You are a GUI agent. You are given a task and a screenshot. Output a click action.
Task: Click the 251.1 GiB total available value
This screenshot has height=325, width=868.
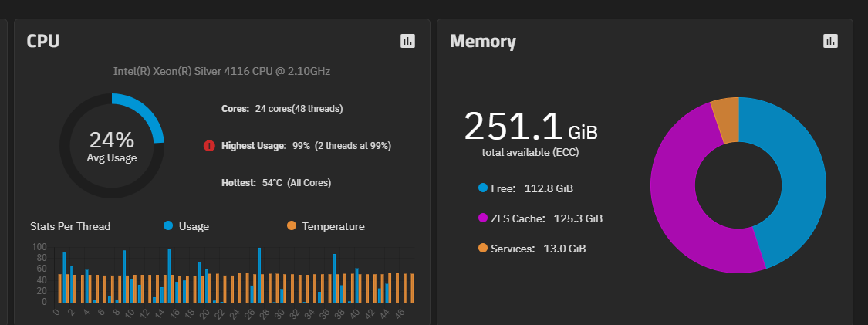[x=530, y=127]
